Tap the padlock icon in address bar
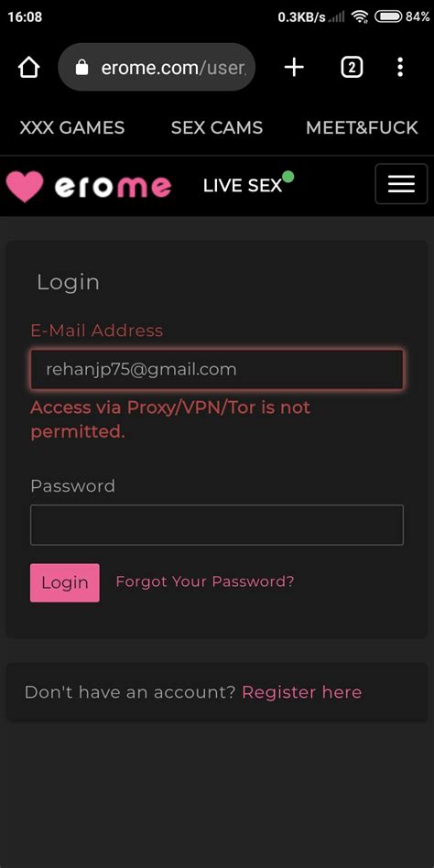This screenshot has height=868, width=434. click(x=81, y=68)
